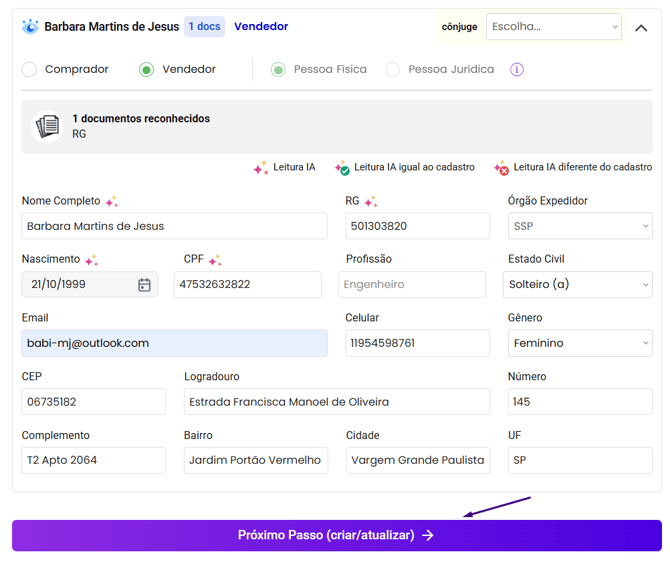Click the eye icon beside Barbara Martins de Jesus

[30, 27]
